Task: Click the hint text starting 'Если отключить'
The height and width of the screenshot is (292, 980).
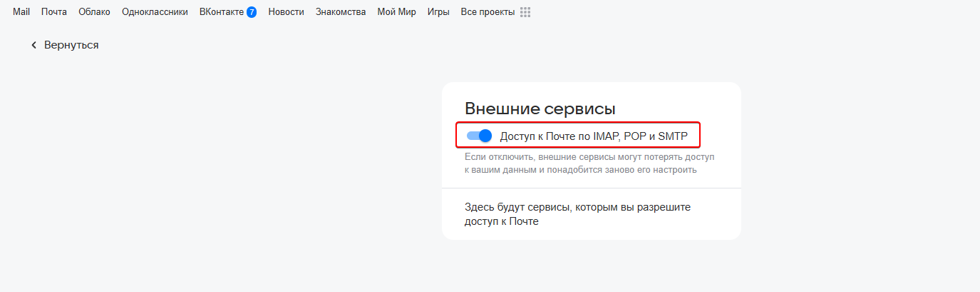Action: click(589, 163)
